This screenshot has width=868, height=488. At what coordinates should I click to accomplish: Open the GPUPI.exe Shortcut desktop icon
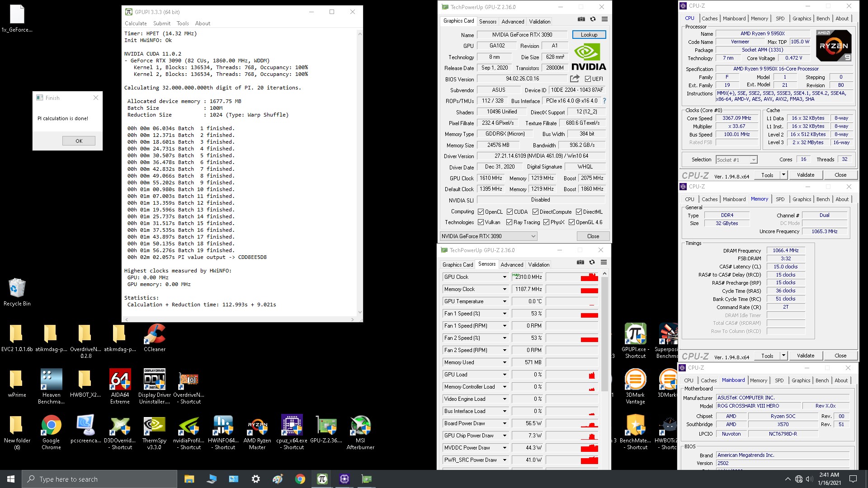[635, 341]
